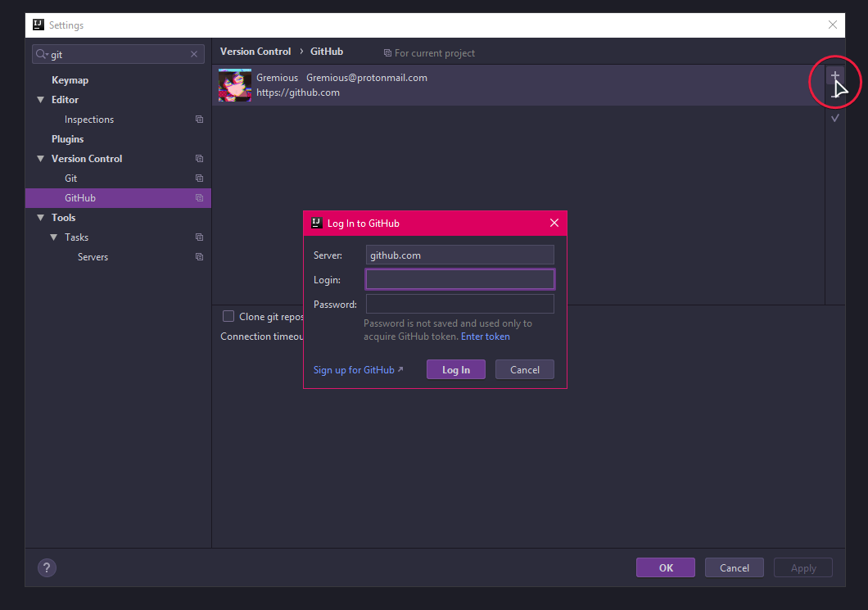Click the https://github.com account URL text
868x610 pixels.
(x=298, y=93)
